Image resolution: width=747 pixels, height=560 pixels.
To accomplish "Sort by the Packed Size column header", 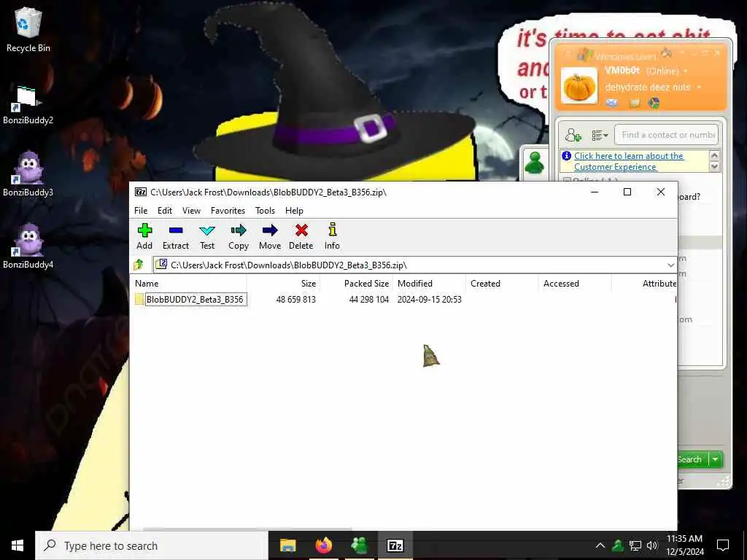I will point(355,284).
